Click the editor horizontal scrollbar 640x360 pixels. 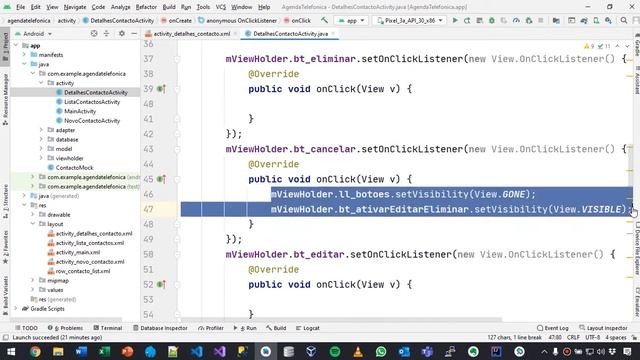click(x=341, y=320)
